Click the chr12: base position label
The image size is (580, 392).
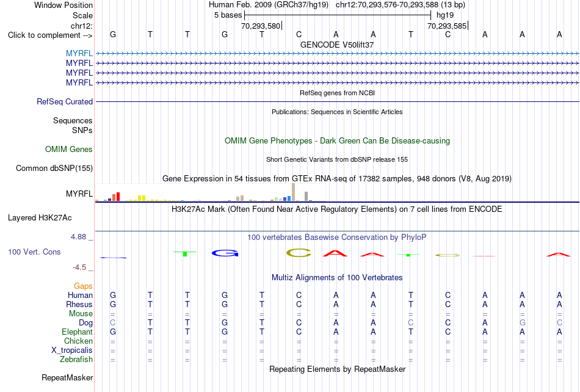click(x=82, y=26)
